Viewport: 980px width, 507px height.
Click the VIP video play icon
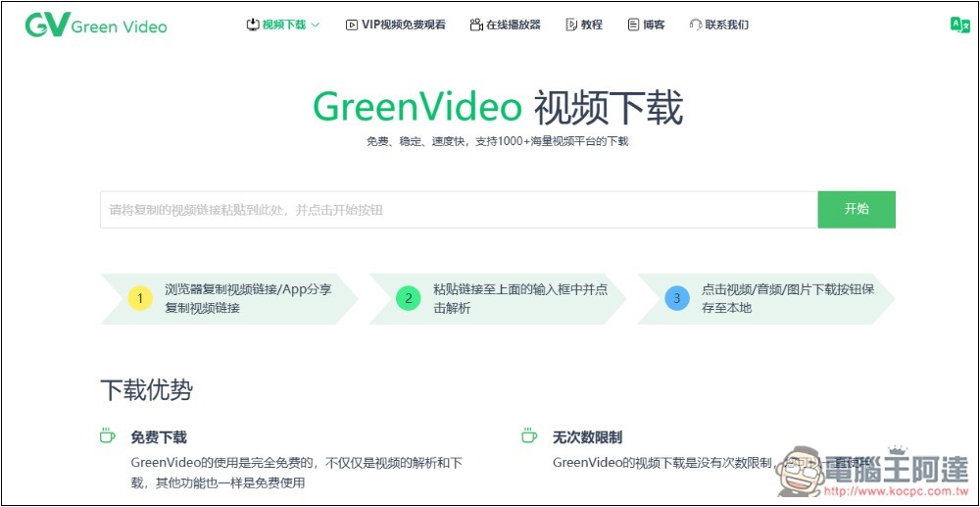click(352, 25)
